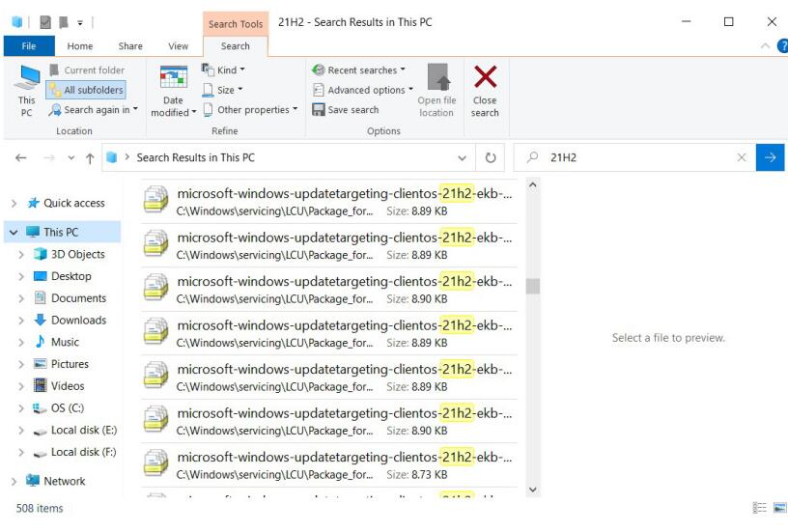Click the results list scrollbar down arrow
Screen dimensions: 788x532
tap(533, 490)
